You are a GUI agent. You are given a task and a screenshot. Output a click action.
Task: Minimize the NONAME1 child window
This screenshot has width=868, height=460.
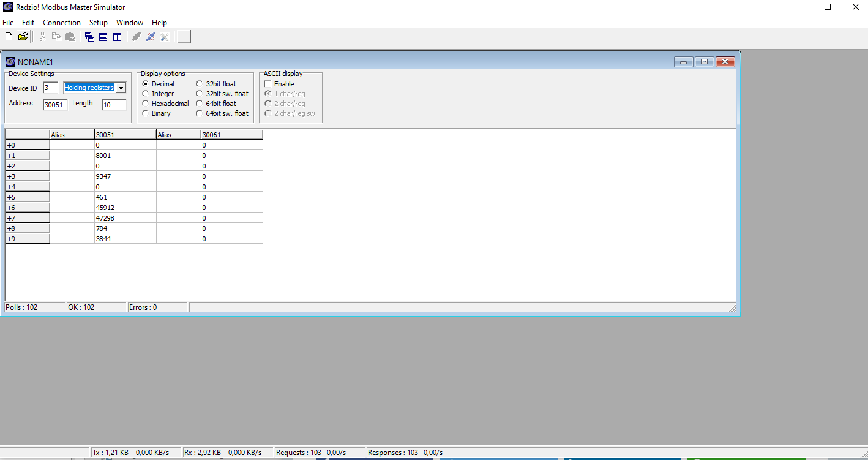point(684,62)
